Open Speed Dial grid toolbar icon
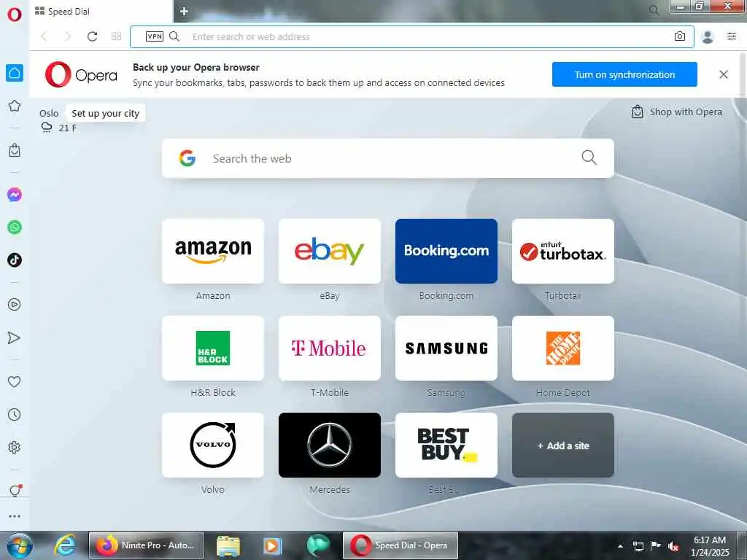 116,36
